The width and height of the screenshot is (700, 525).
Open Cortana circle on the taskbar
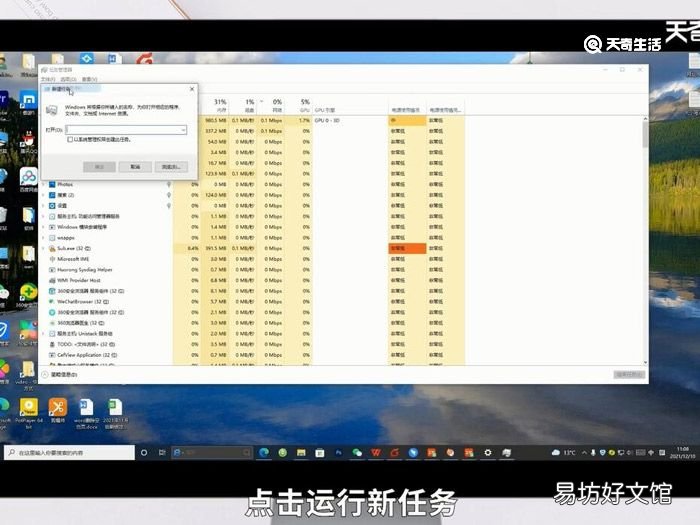pos(144,453)
